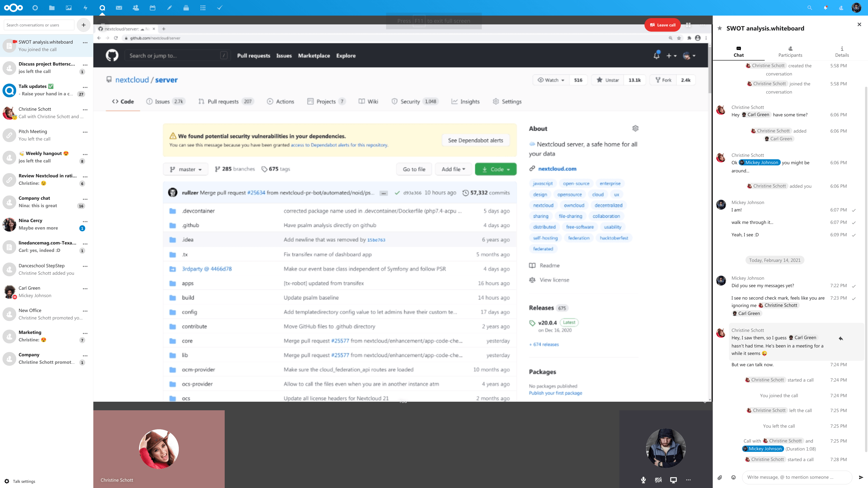Share screen using the monitor icon
The image size is (868, 488).
pyautogui.click(x=673, y=480)
